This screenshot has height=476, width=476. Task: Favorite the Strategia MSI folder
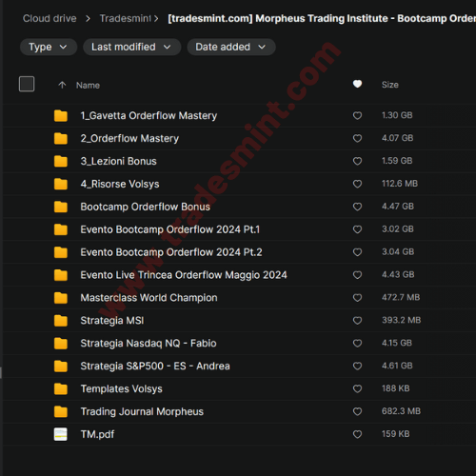[357, 321]
